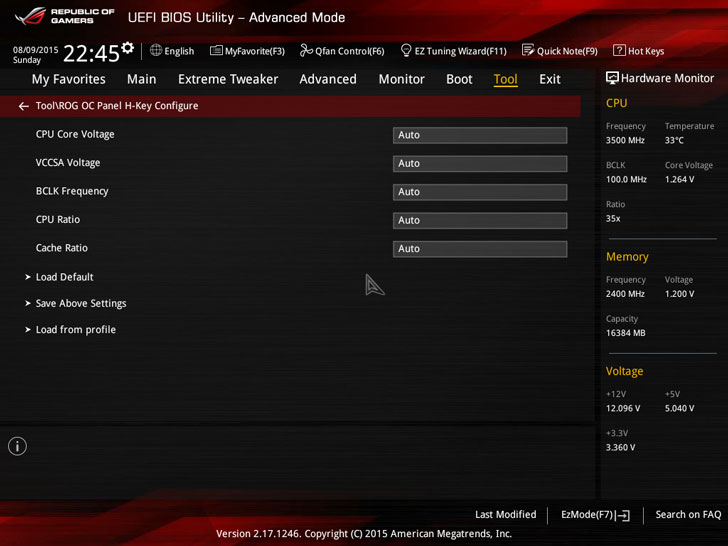Open the VCCSA Voltage Auto field
Screen dimensions: 728x546
coord(480,163)
